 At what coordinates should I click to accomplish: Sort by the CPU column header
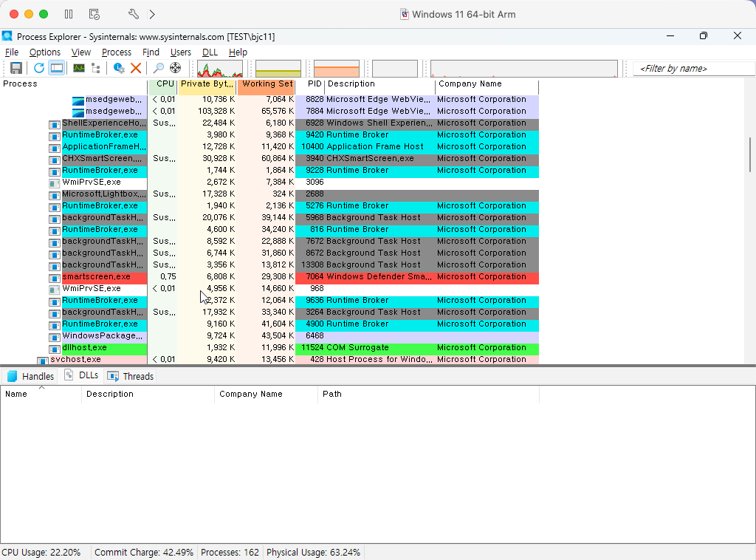[x=162, y=84]
